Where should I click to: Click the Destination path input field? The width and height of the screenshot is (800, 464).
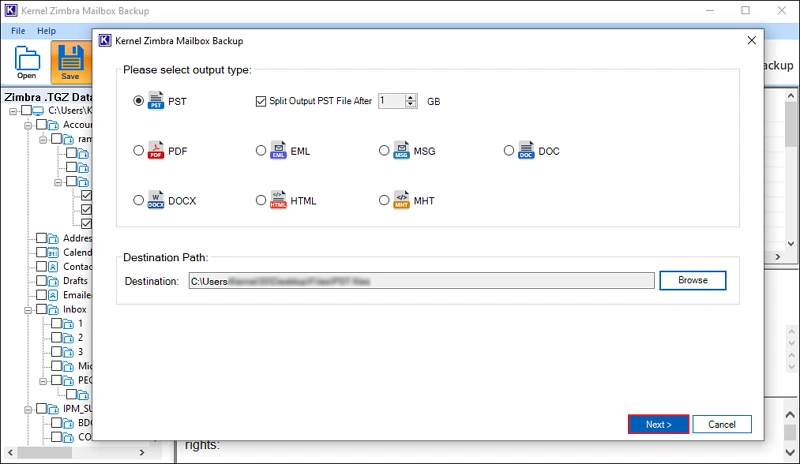(x=421, y=281)
